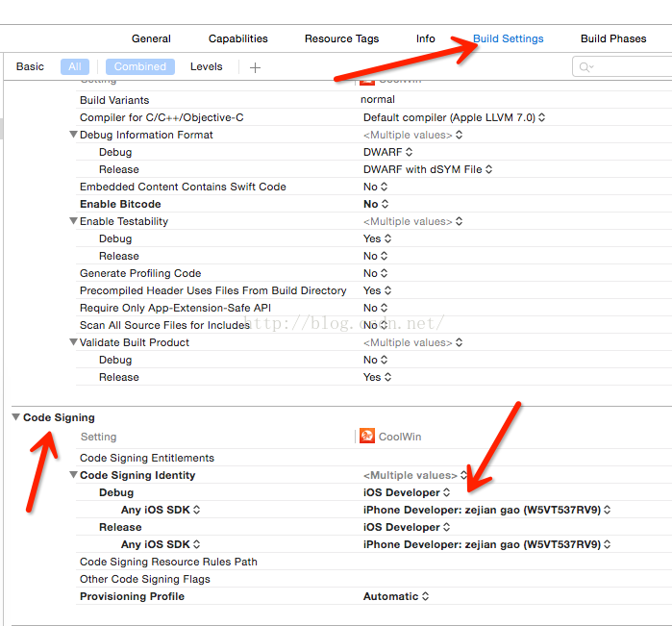Select Other Code Signing Flags row
The image size is (672, 626).
click(374, 579)
